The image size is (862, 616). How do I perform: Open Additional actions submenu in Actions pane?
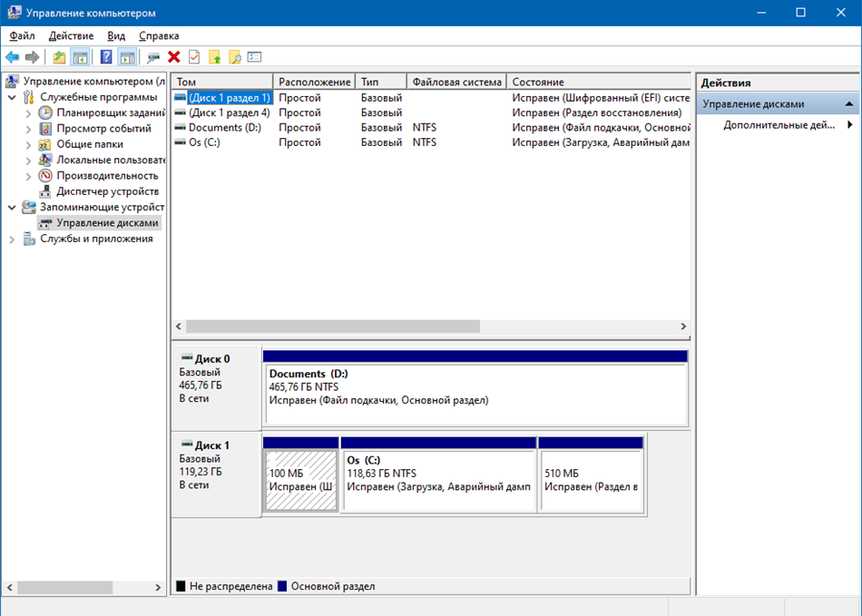(779, 125)
